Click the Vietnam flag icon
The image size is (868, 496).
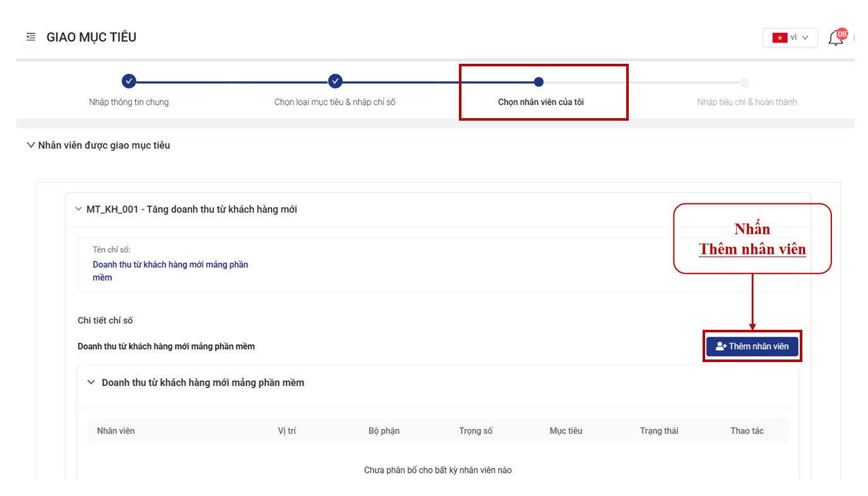[x=779, y=38]
